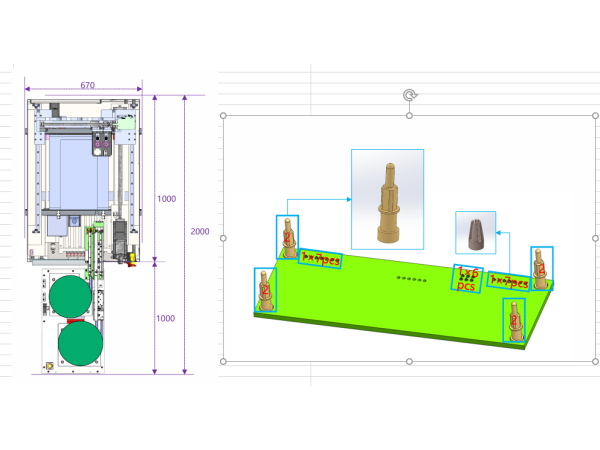Click the 1x6 pcs label on the plate
The image size is (600, 450).
coord(467,278)
